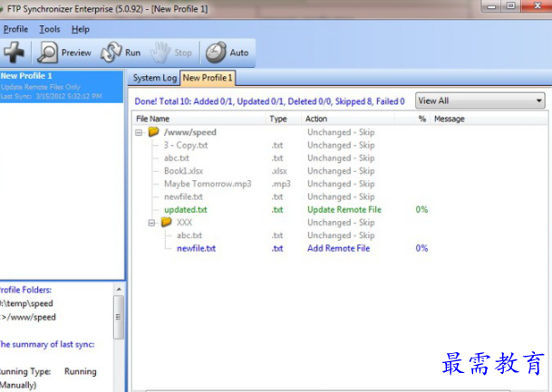552x392 pixels.
Task: Click the Preview magnifier icon
Action: point(47,53)
